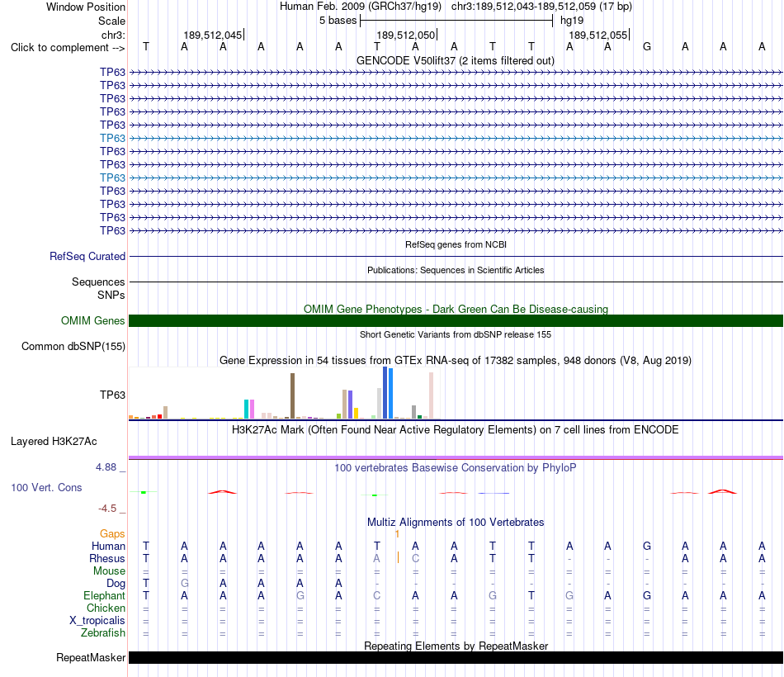The image size is (784, 677).
Task: Select the RefSeq Curated track label
Action: pyautogui.click(x=87, y=256)
